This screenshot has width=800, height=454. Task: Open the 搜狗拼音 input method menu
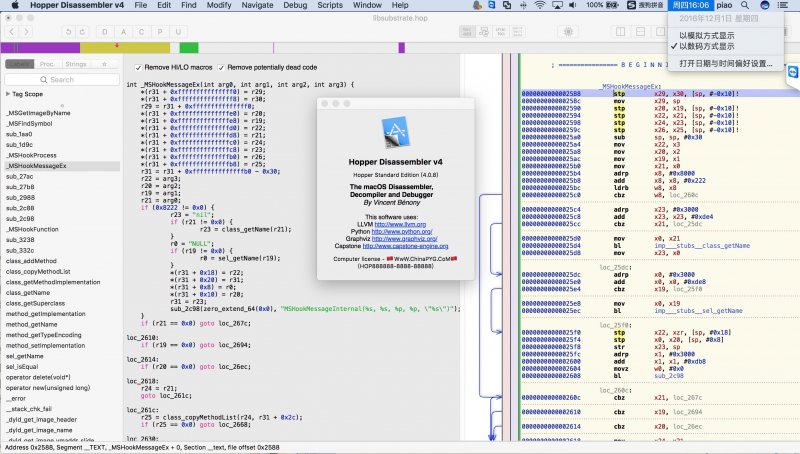click(645, 5)
